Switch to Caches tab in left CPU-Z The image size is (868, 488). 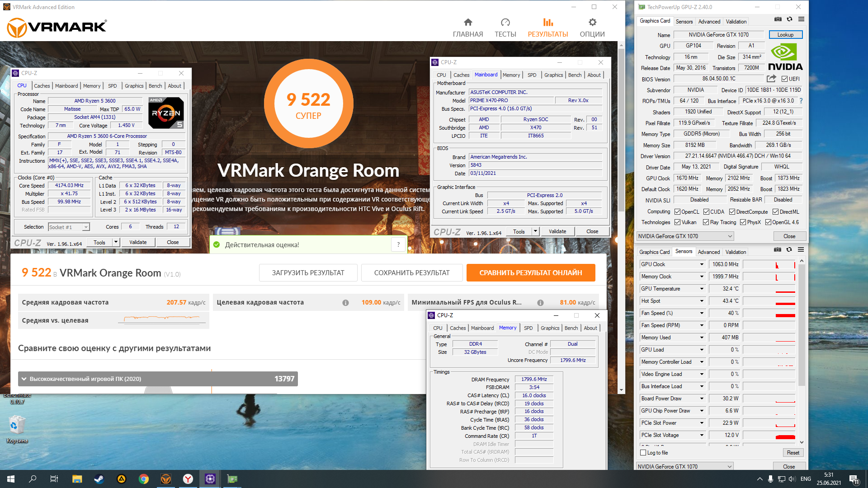(42, 86)
